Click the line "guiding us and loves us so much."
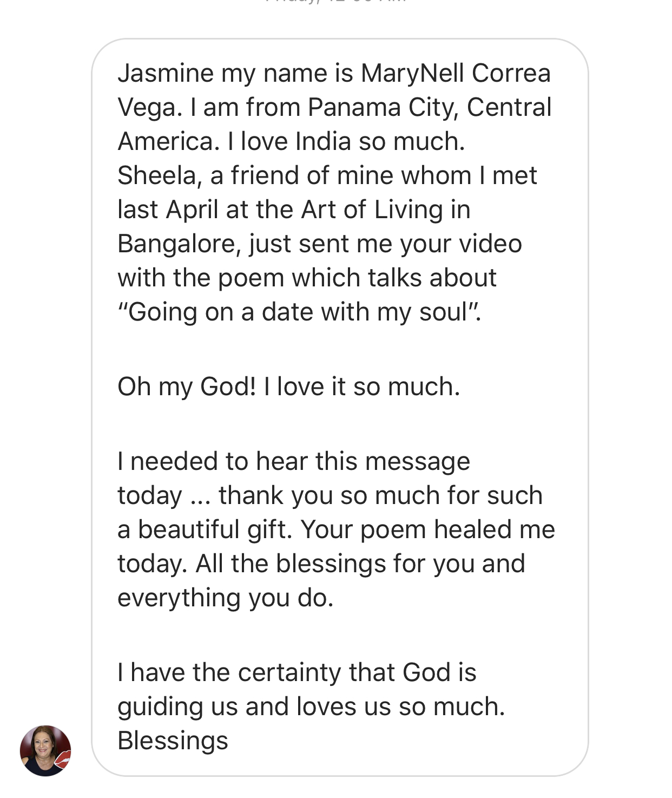The height and width of the screenshot is (798, 672). click(311, 707)
